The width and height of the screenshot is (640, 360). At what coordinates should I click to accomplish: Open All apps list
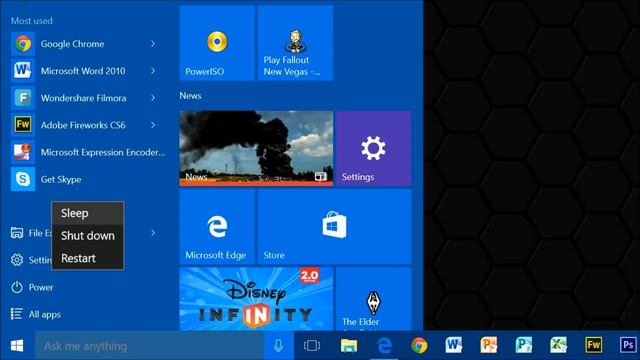[36, 314]
